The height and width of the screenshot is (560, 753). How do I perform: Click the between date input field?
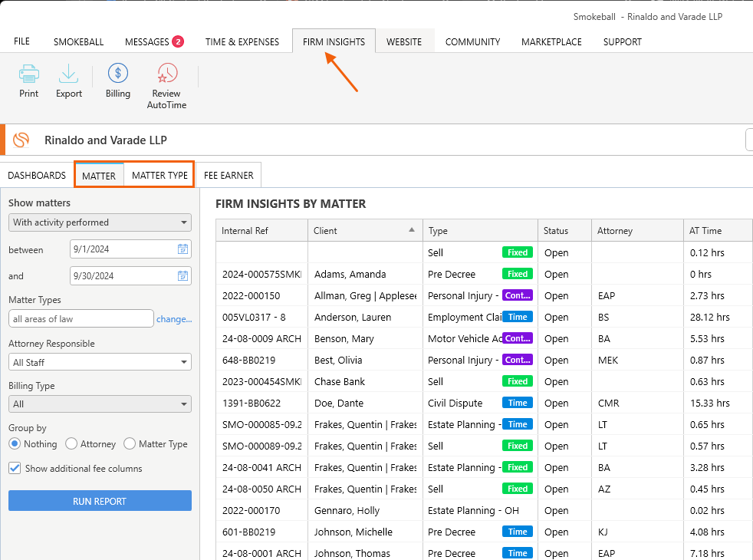[x=130, y=249]
